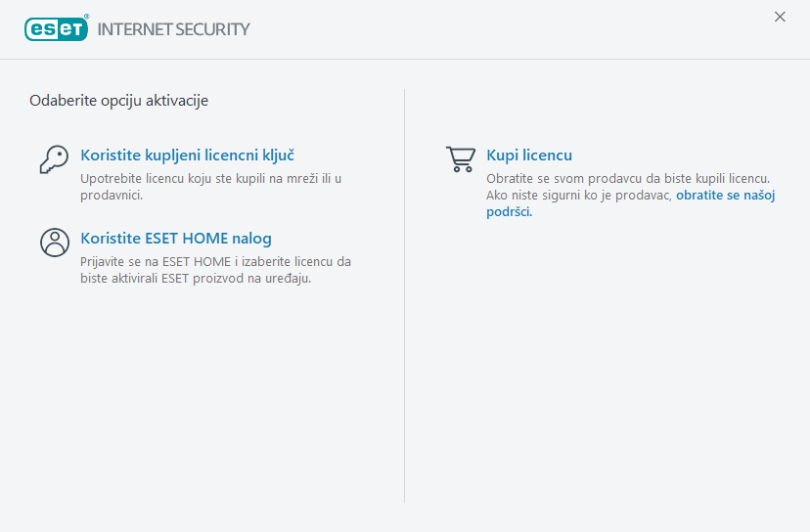Click the 'Odaberite opciju aktivacije' heading
Viewport: 810px width, 532px height.
coord(118,100)
